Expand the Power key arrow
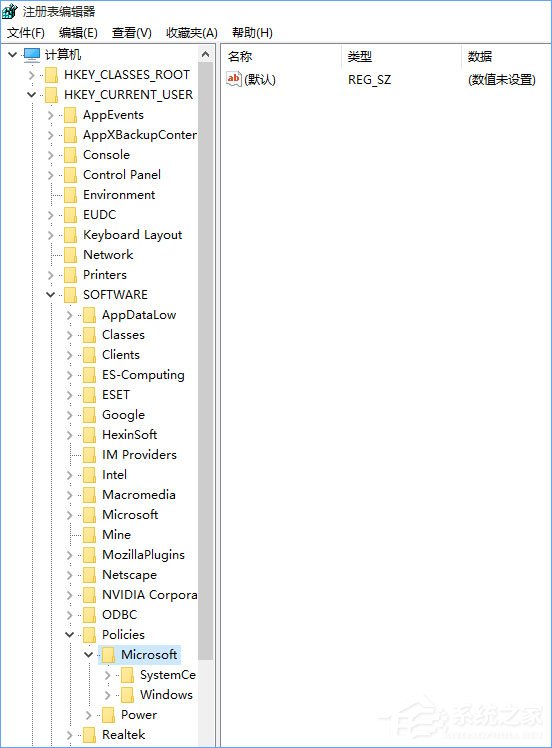552x748 pixels. (89, 715)
